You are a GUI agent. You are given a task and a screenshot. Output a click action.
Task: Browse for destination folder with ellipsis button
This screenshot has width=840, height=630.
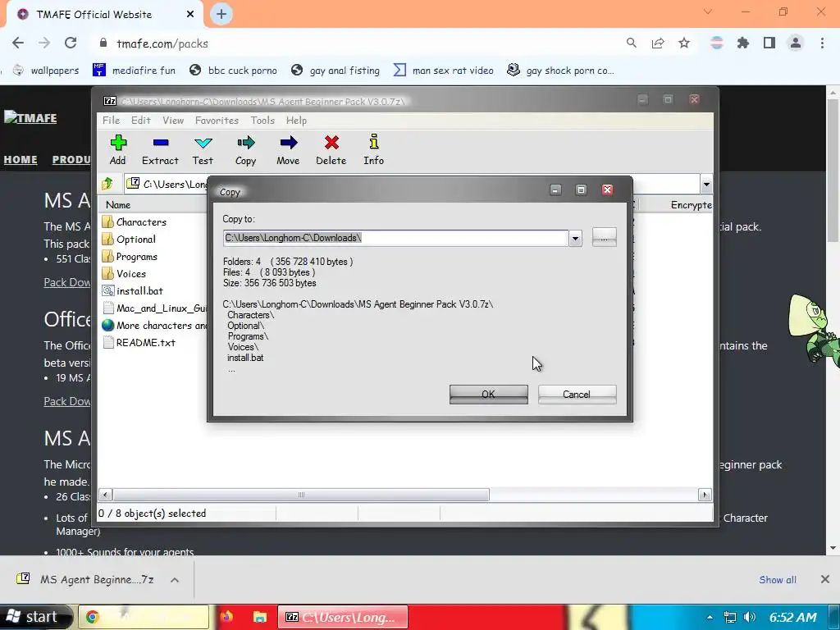[x=605, y=237]
